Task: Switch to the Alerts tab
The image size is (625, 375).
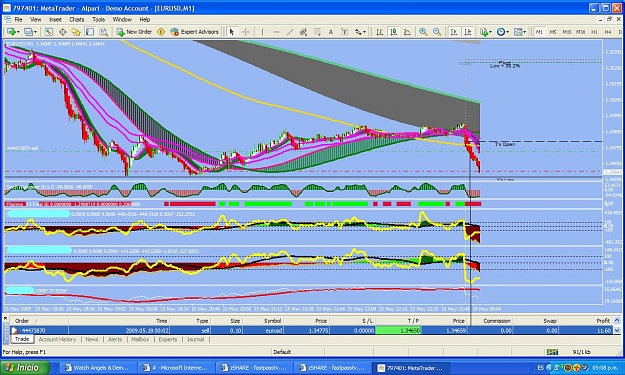Action: [115, 340]
